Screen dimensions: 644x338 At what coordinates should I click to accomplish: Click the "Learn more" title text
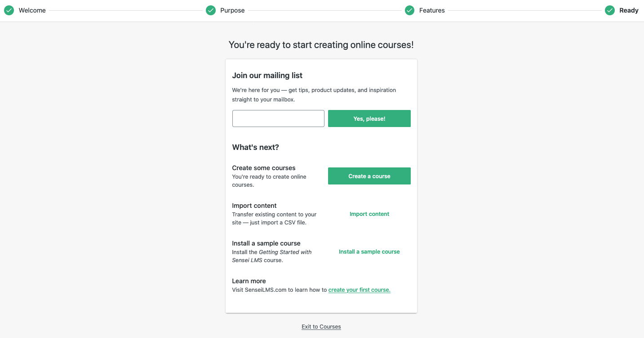click(x=249, y=281)
